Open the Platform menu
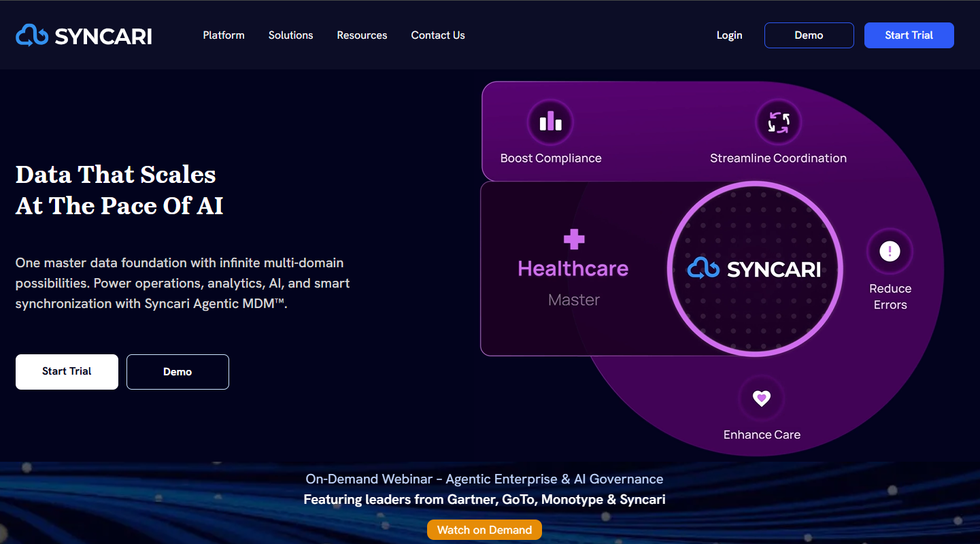 (x=224, y=35)
